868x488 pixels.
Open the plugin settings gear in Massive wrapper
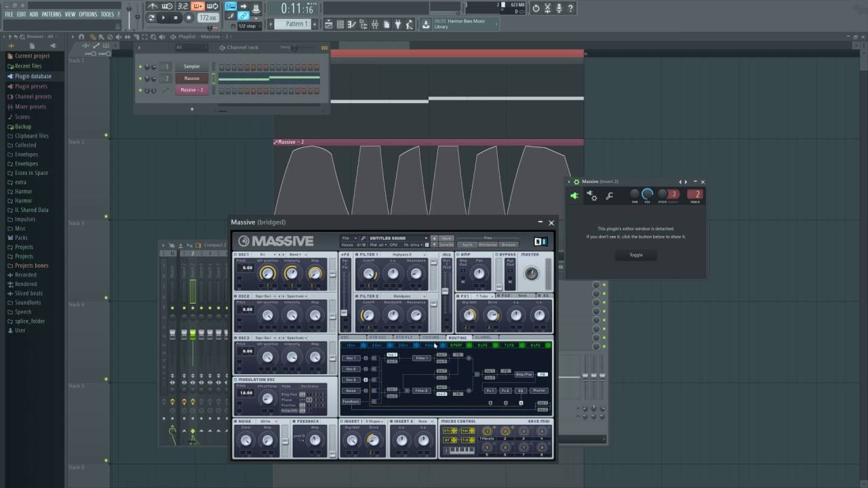592,196
